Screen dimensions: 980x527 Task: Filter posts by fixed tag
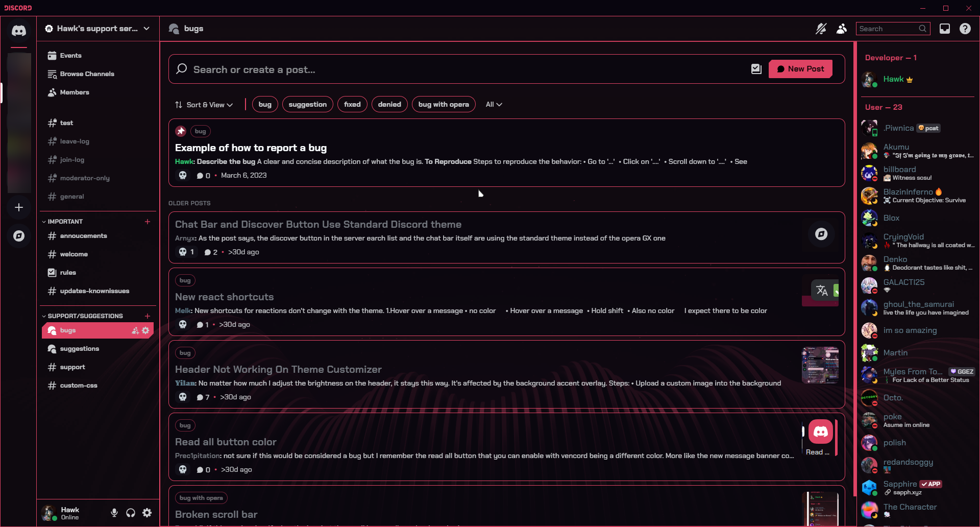pyautogui.click(x=352, y=104)
